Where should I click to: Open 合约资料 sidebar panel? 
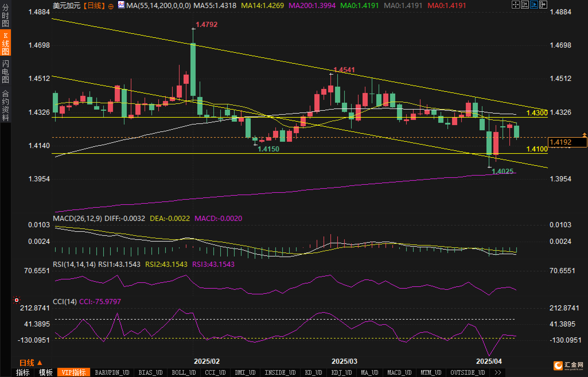coord(5,105)
